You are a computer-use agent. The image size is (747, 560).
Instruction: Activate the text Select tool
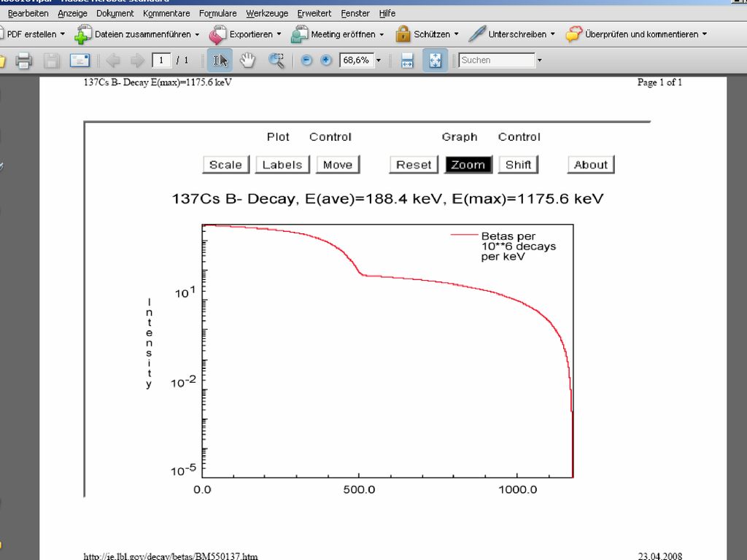(220, 61)
